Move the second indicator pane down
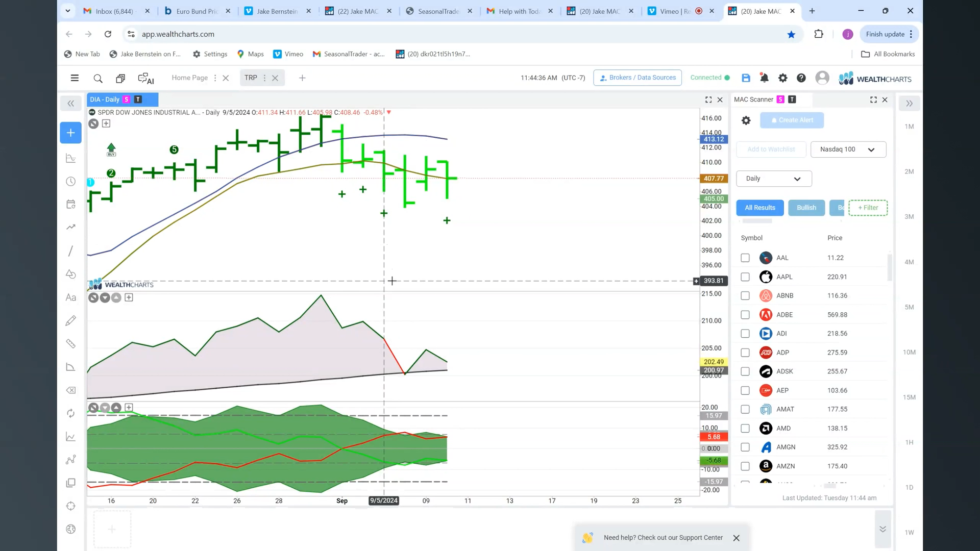The image size is (980, 551). [x=105, y=297]
